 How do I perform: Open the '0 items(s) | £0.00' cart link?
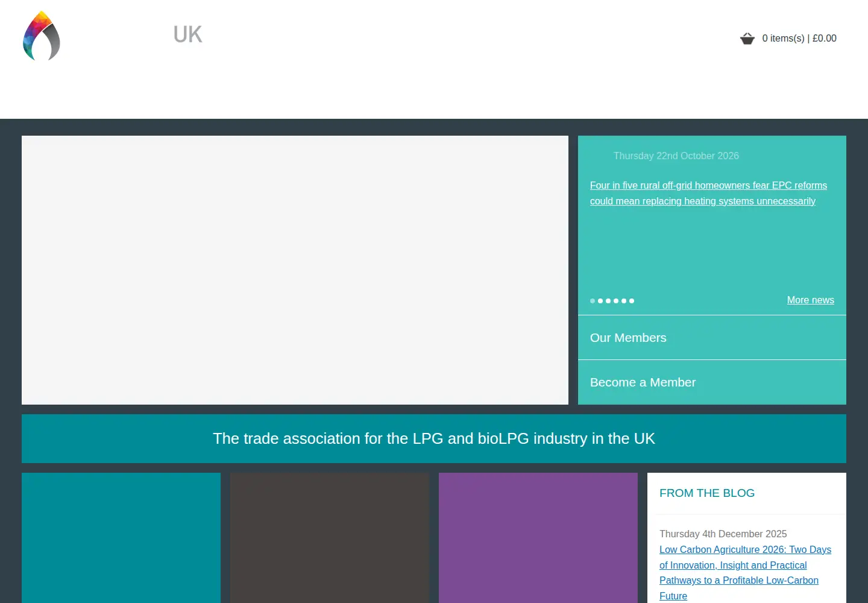tap(799, 38)
